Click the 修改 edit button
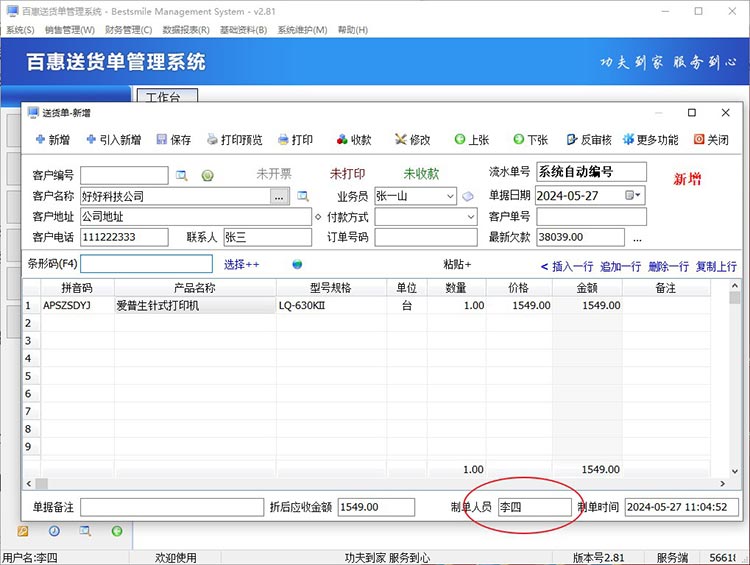Image resolution: width=750 pixels, height=565 pixels. pos(412,140)
